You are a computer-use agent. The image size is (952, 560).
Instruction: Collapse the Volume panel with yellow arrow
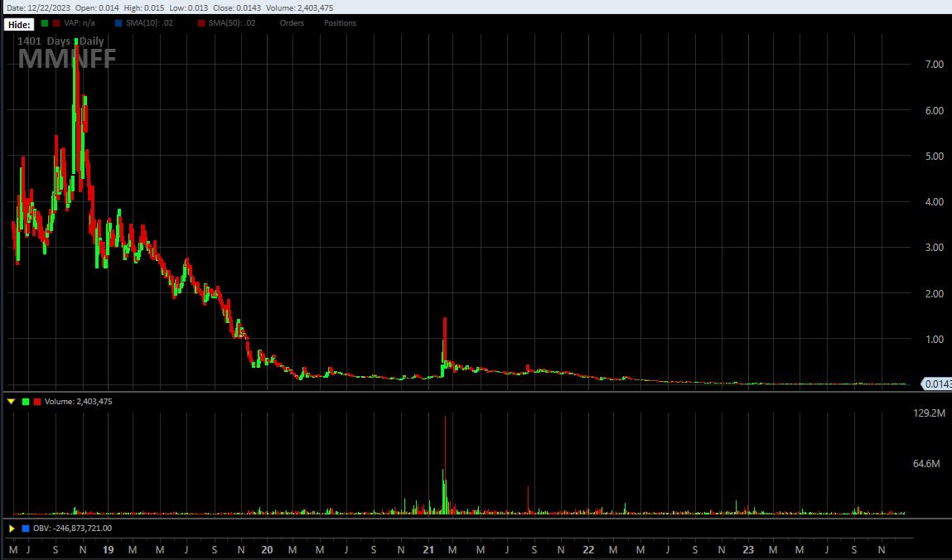(11, 402)
